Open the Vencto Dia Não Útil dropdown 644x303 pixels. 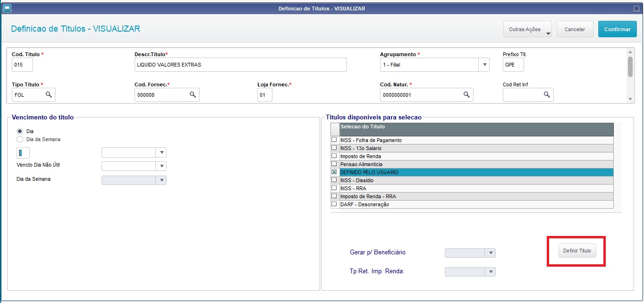point(161,166)
